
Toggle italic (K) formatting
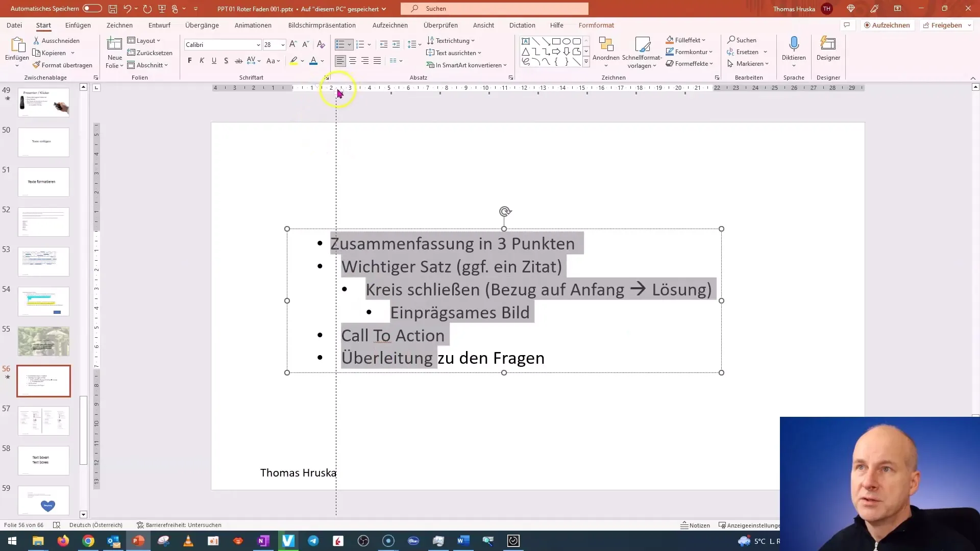[202, 61]
